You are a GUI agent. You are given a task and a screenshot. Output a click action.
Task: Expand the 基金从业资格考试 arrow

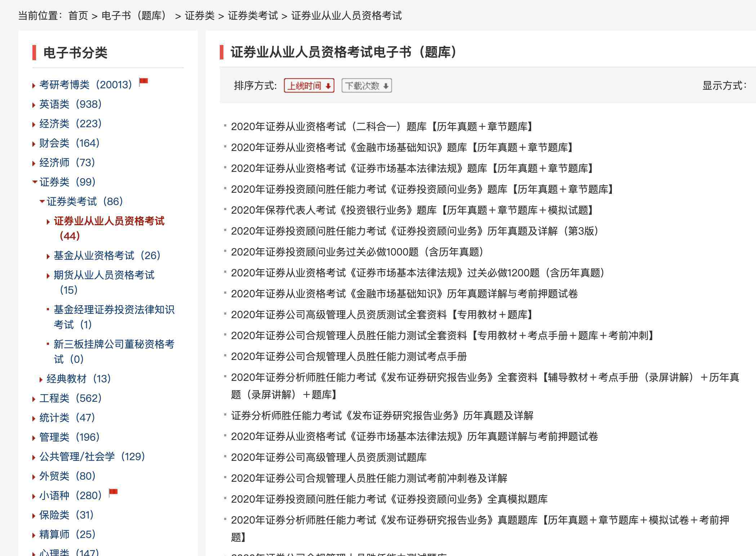click(x=48, y=256)
